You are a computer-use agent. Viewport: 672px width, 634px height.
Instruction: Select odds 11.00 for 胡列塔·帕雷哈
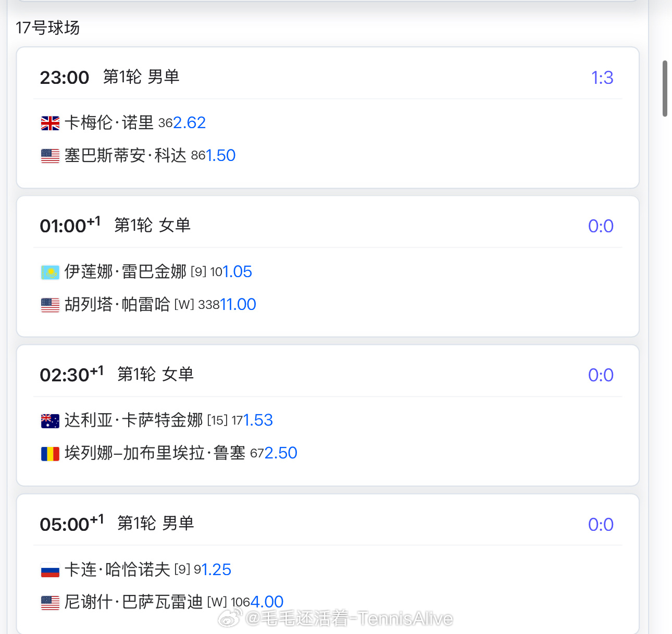tap(238, 304)
